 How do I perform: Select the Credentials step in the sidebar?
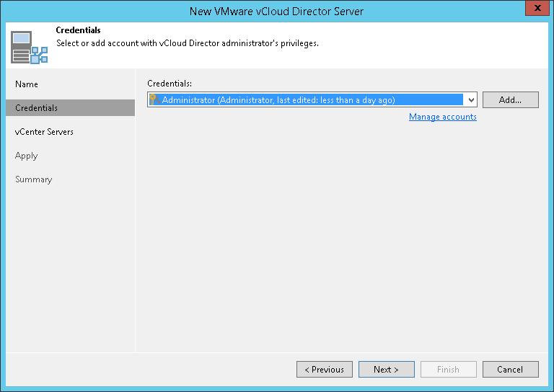[37, 108]
